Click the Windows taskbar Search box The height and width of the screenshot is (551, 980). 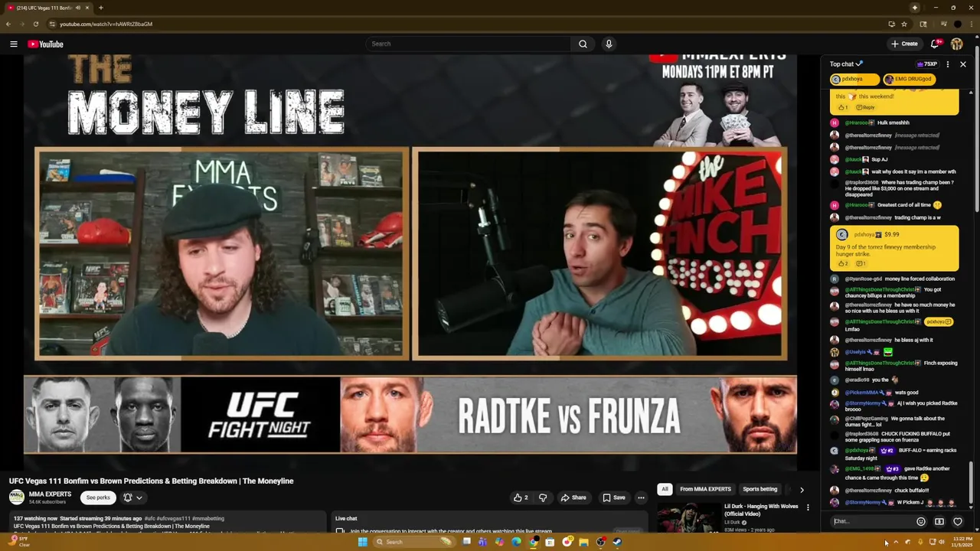(x=413, y=542)
